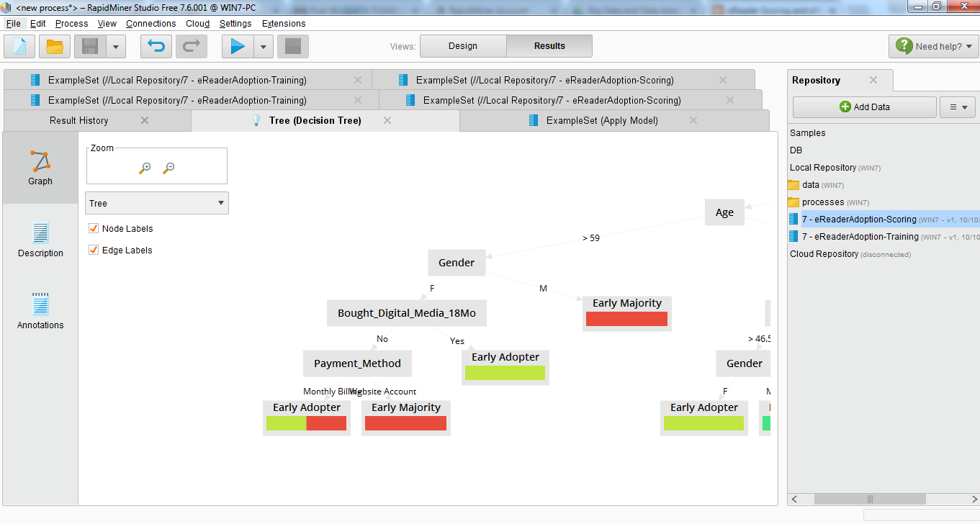The width and height of the screenshot is (980, 524).
Task: Click the Need help button
Action: (x=933, y=45)
